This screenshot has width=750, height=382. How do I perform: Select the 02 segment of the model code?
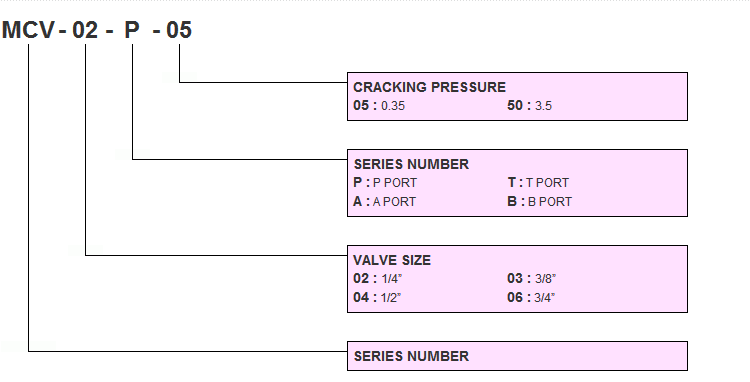pos(85,30)
